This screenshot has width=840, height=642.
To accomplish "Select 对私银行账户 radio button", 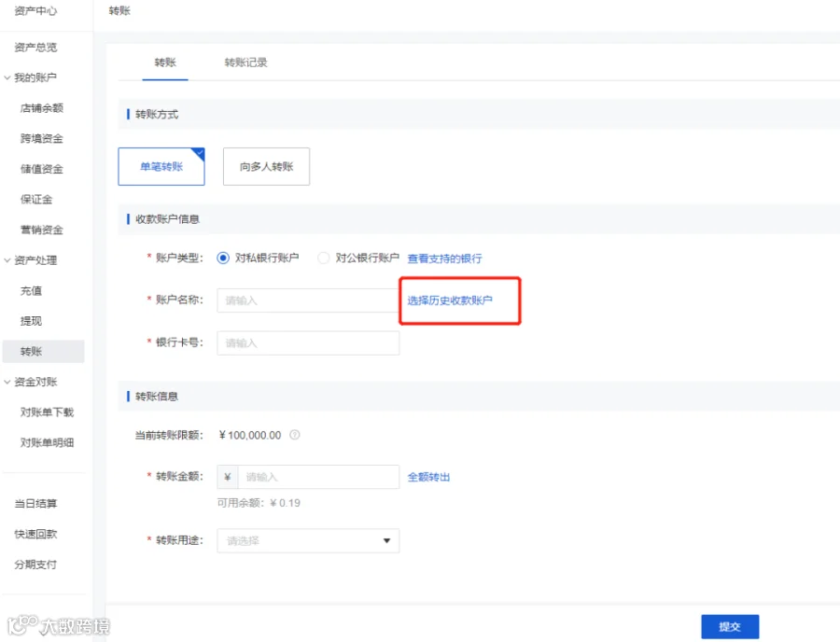I will tap(223, 258).
